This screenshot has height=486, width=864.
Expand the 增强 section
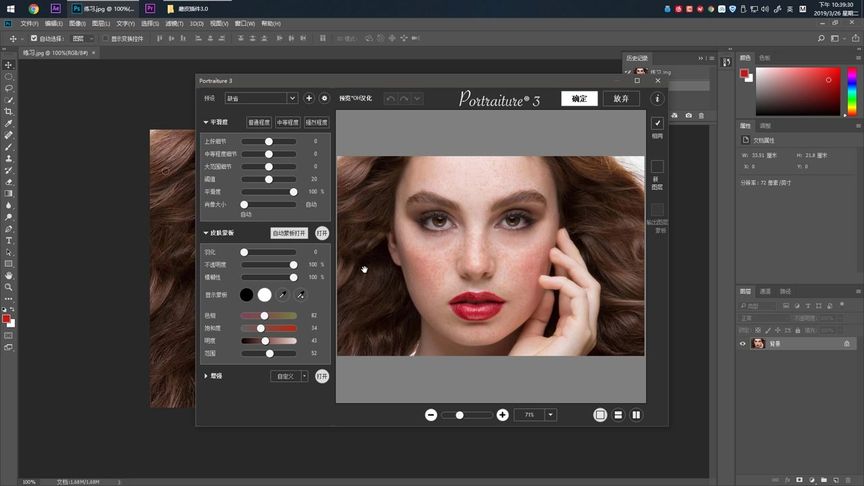[x=206, y=376]
